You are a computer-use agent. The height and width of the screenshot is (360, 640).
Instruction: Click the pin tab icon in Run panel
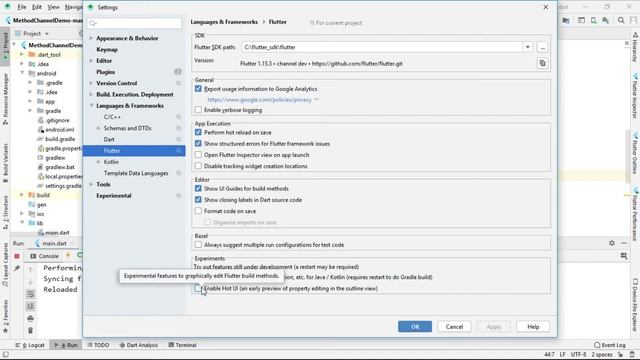point(17,268)
